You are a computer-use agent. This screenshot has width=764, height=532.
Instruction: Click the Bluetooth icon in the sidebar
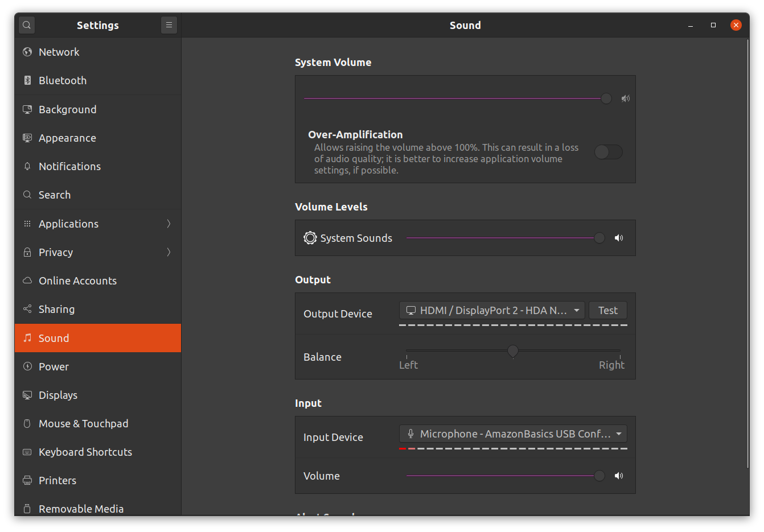point(27,80)
